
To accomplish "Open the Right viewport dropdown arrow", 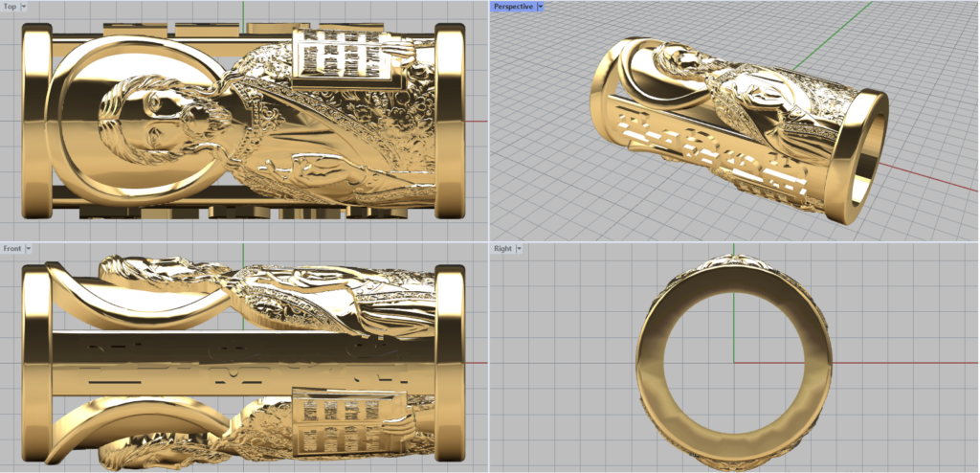I will (518, 248).
